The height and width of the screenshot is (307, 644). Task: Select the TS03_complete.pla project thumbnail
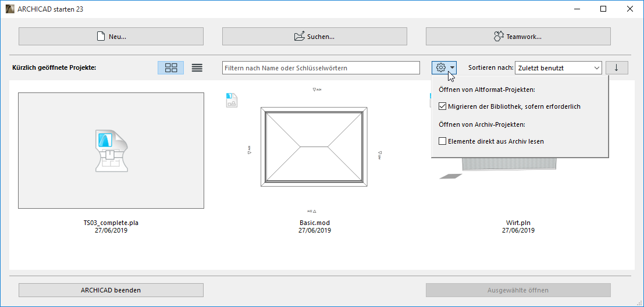tap(111, 151)
